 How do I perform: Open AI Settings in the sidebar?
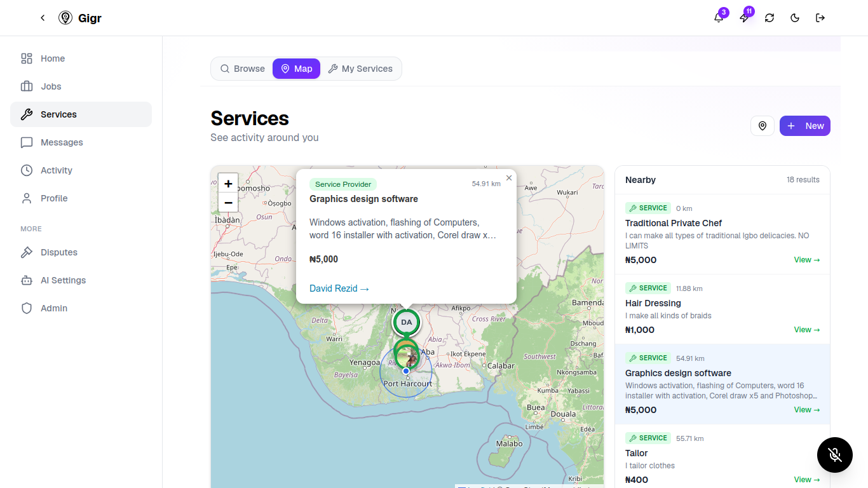click(81, 280)
